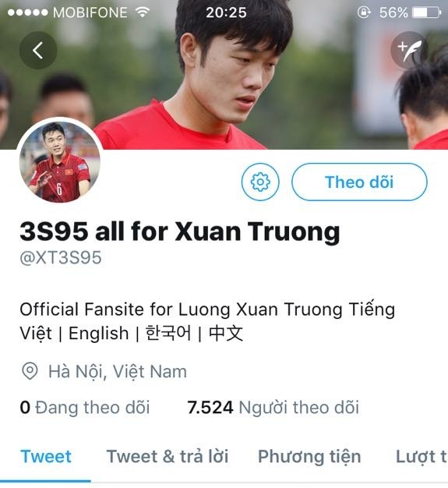
Task: Tap the location pin icon
Action: 30,371
